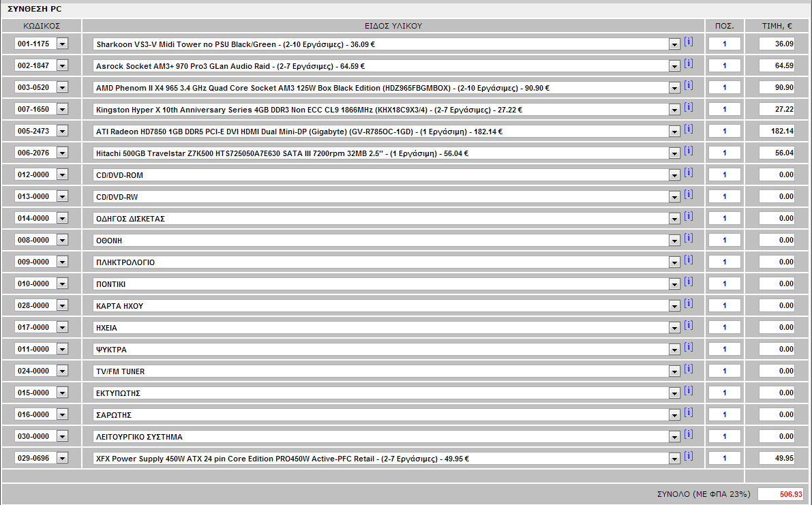Open the CD/DVD-ROM product dropdown

coord(674,175)
